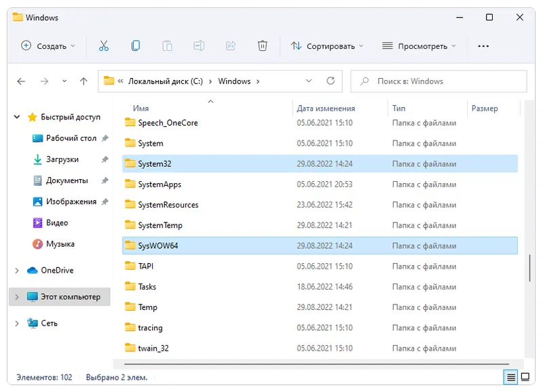This screenshot has width=543, height=392.
Task: Open Видео in navigation pane
Action: [x=57, y=222]
